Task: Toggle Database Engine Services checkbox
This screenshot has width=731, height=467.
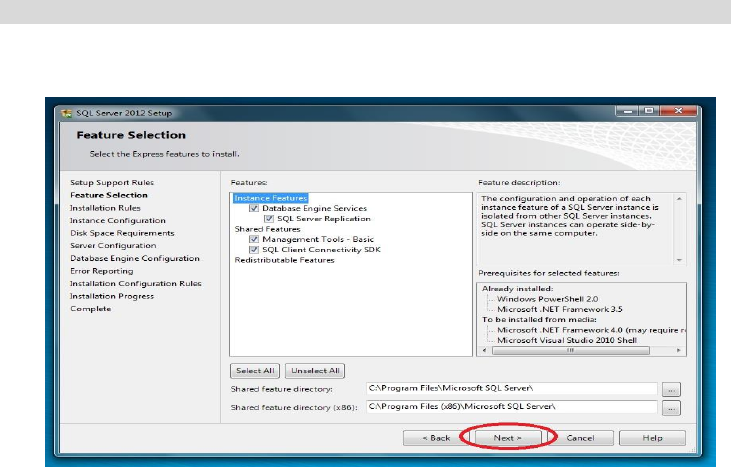Action: coord(254,208)
